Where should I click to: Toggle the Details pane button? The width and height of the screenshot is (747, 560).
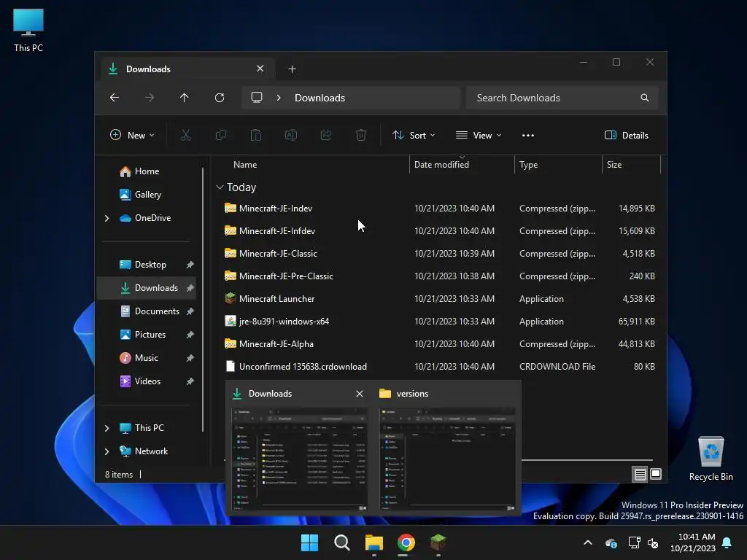tap(626, 135)
